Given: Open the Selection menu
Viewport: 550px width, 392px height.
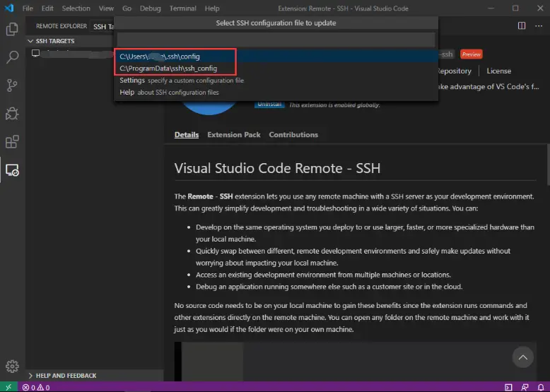Looking at the screenshot, I should click(x=76, y=8).
